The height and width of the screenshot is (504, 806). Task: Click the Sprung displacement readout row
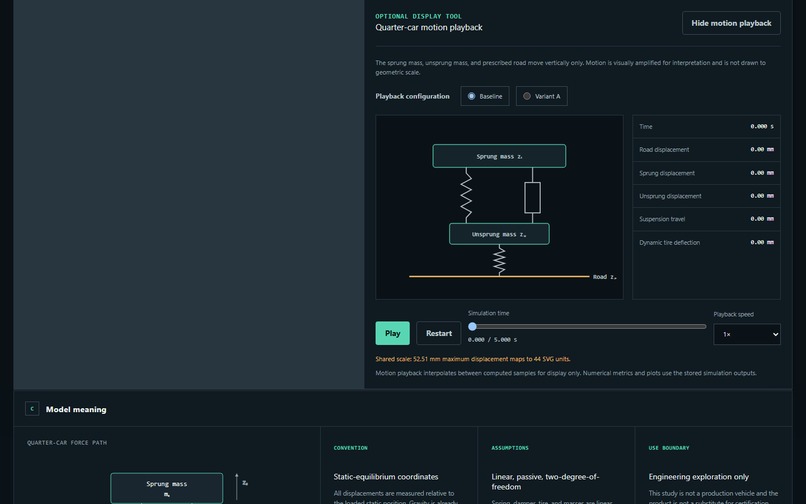point(706,173)
